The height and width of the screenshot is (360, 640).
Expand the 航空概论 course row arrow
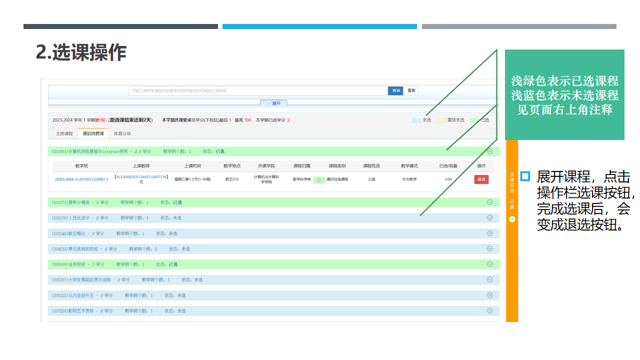[x=490, y=233]
